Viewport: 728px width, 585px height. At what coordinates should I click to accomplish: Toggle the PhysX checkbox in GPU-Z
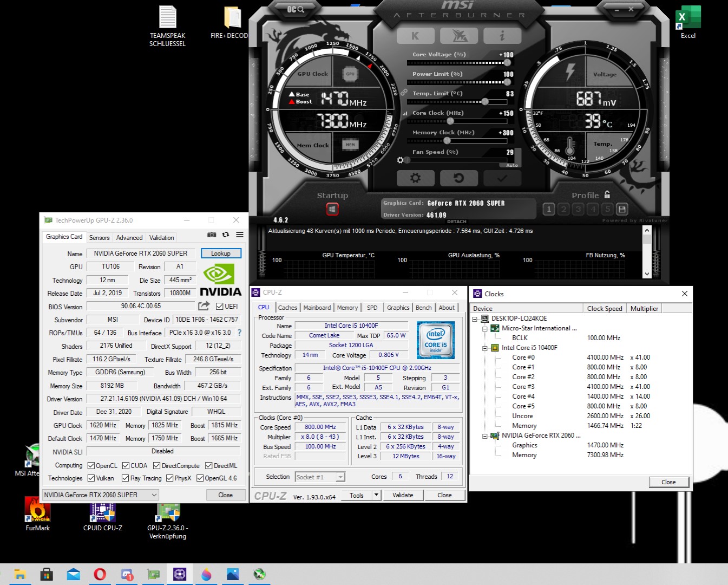(169, 478)
